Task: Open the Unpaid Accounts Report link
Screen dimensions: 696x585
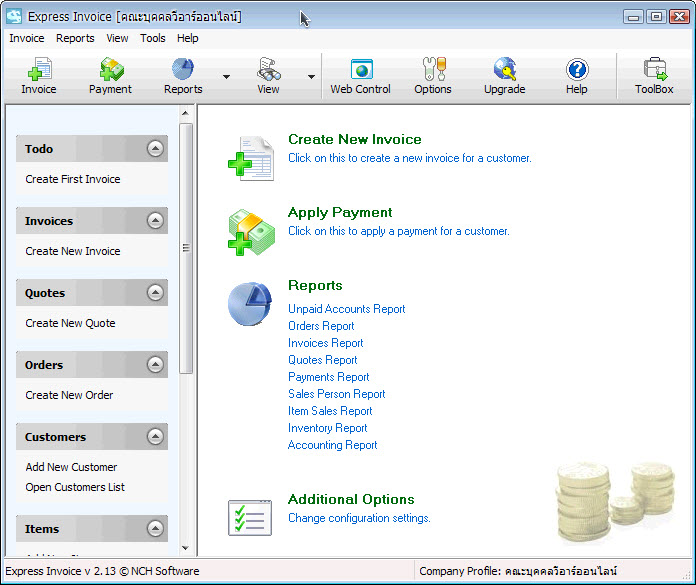Action: click(346, 308)
